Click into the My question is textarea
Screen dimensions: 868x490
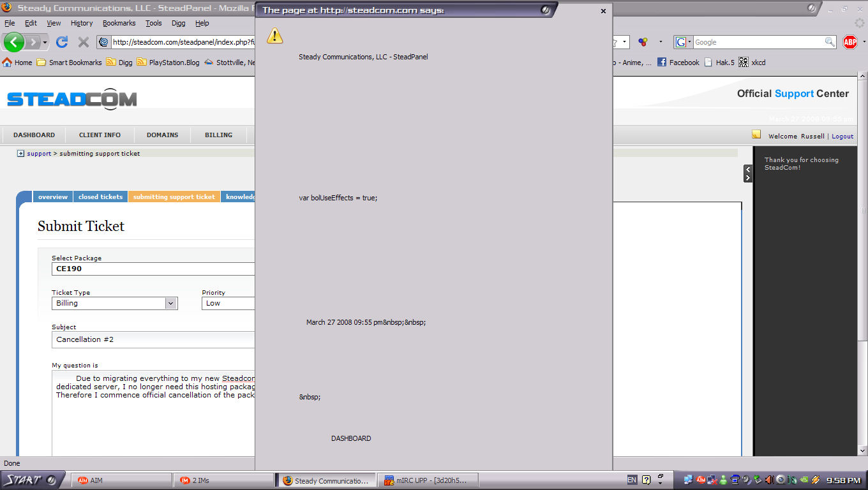153,413
